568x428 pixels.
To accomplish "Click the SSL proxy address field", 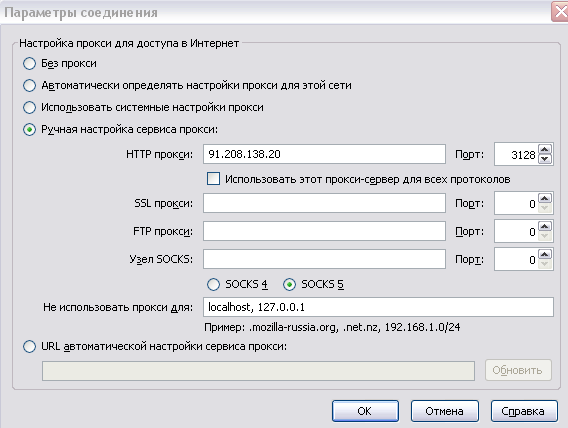I will (x=324, y=203).
